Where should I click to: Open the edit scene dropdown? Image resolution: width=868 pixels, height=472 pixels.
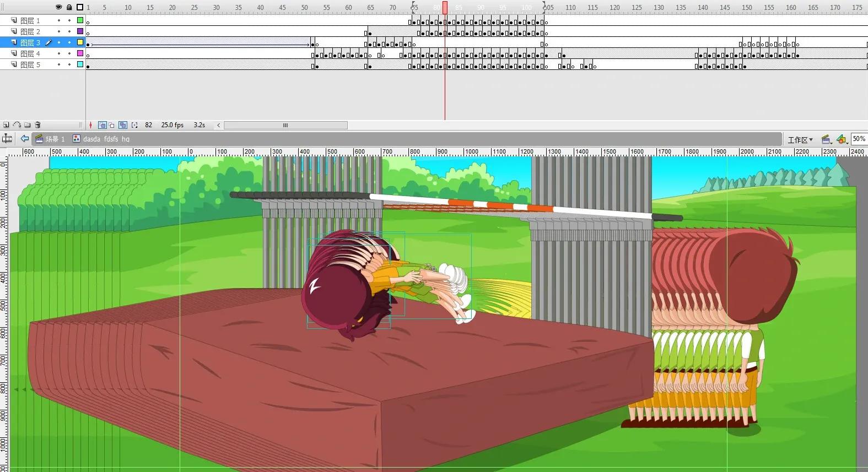click(826, 139)
